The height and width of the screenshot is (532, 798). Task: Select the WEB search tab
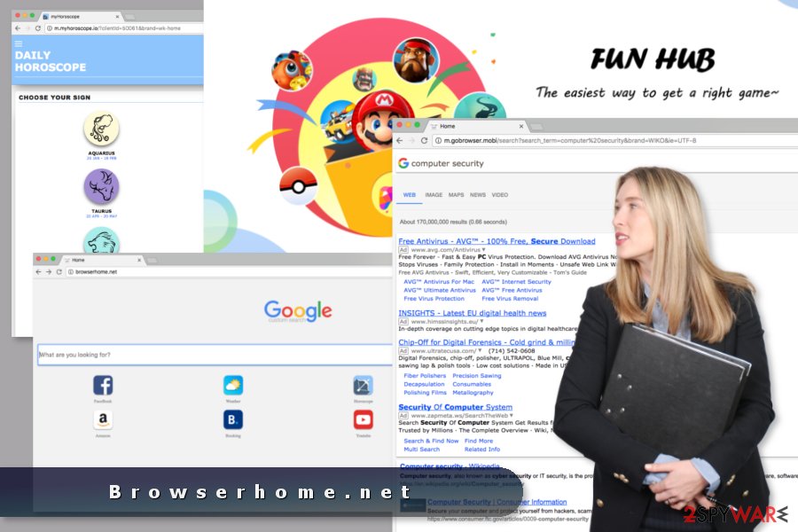click(409, 195)
